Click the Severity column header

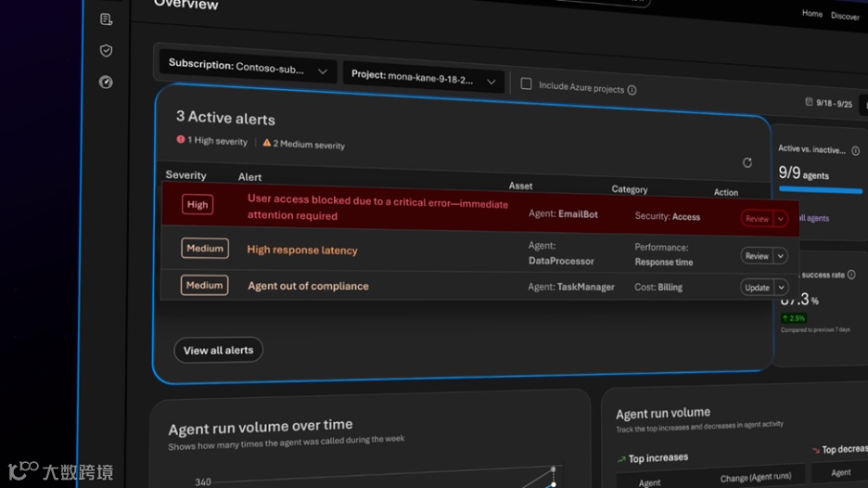(186, 175)
